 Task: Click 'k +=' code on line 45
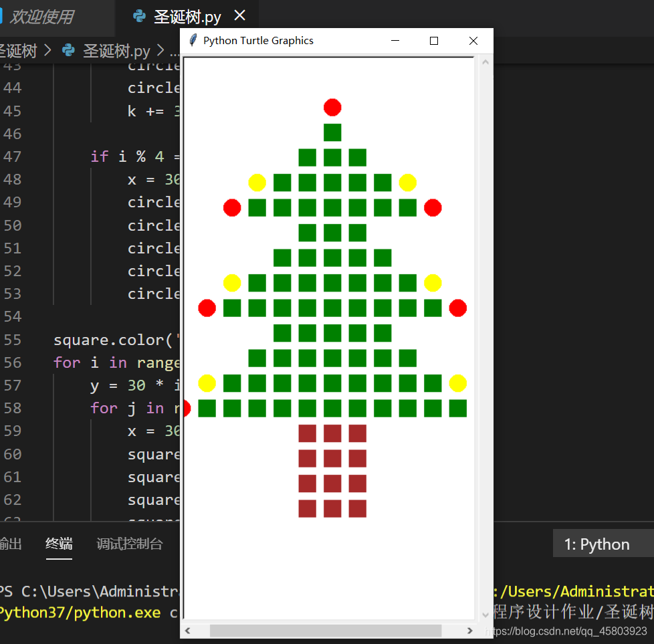coord(154,112)
